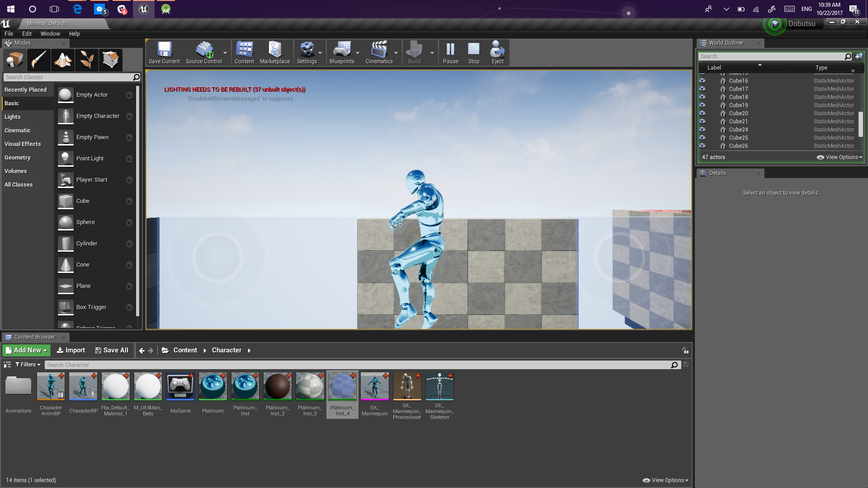This screenshot has width=868, height=488.
Task: Click the Import button
Action: coord(71,350)
